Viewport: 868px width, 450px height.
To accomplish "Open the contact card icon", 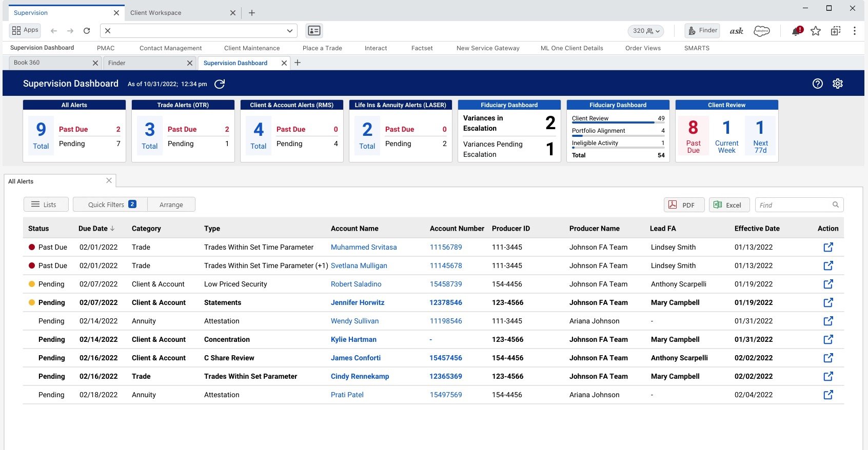I will point(314,31).
